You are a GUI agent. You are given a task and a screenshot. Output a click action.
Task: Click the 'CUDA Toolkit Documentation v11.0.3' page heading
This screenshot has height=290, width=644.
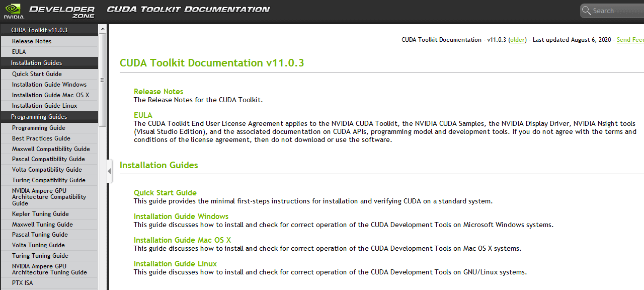[212, 63]
